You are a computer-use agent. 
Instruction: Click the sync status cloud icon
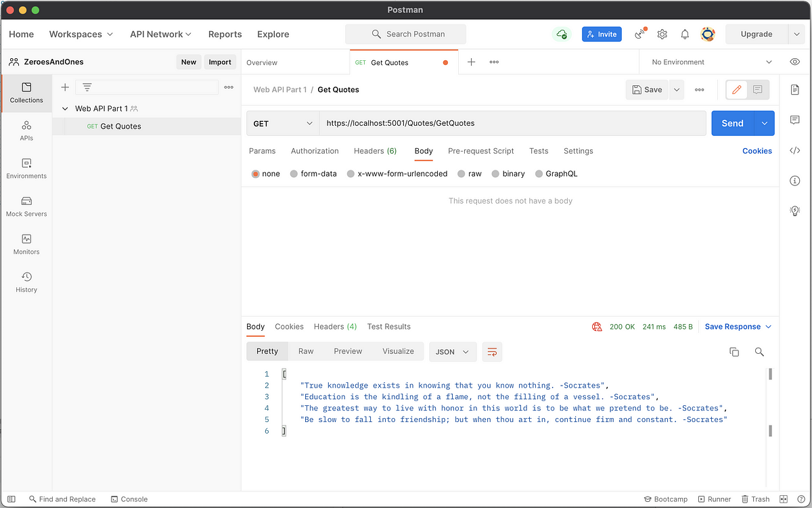click(562, 34)
